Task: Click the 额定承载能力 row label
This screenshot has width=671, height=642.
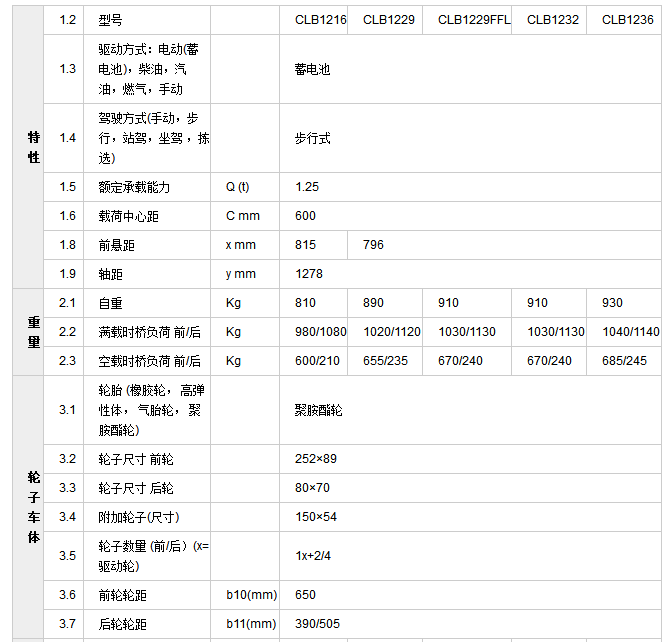Action: pyautogui.click(x=134, y=187)
